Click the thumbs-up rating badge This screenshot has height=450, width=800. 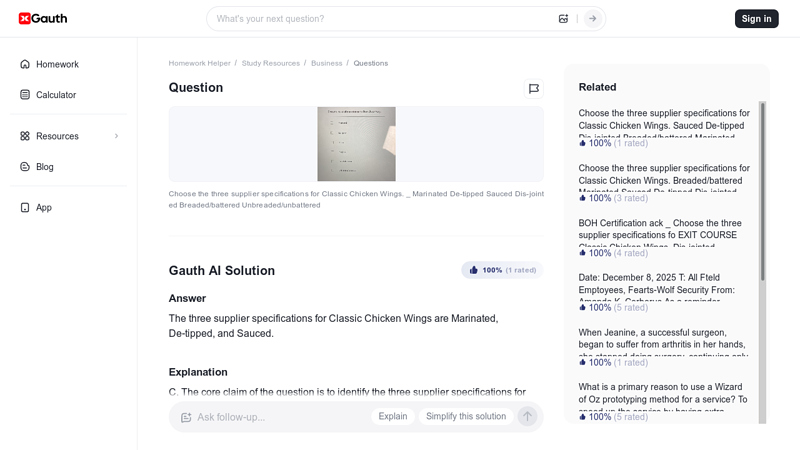pyautogui.click(x=502, y=270)
